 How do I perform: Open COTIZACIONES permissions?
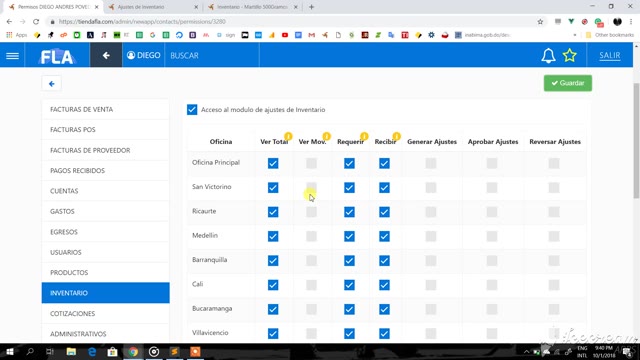(105, 313)
